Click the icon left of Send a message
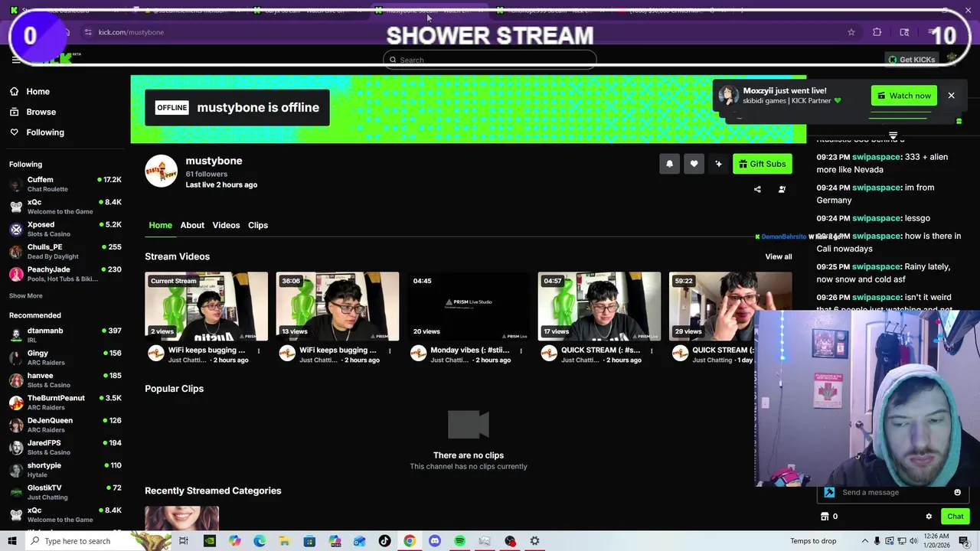 [x=829, y=492]
